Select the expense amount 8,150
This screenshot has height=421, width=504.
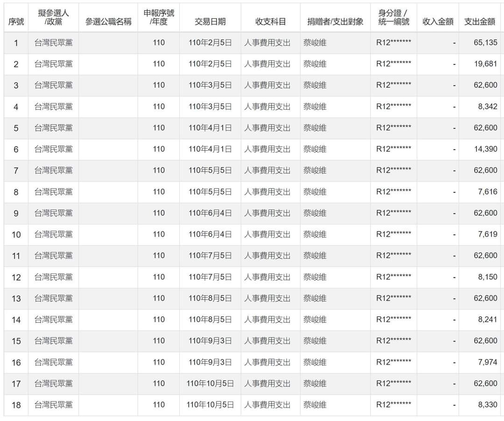point(488,277)
